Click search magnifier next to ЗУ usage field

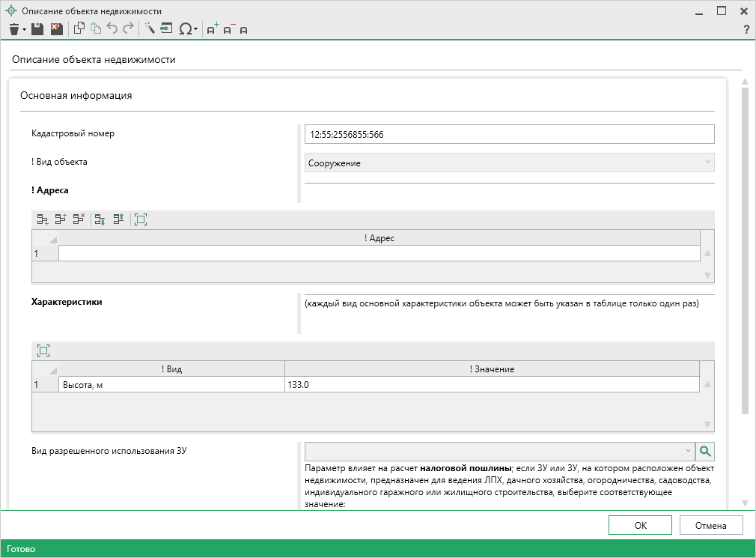click(x=705, y=451)
